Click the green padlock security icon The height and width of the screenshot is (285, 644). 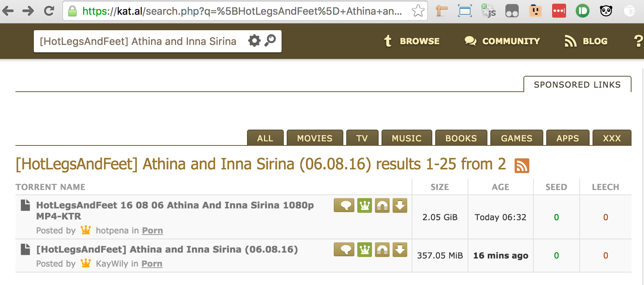tap(72, 11)
